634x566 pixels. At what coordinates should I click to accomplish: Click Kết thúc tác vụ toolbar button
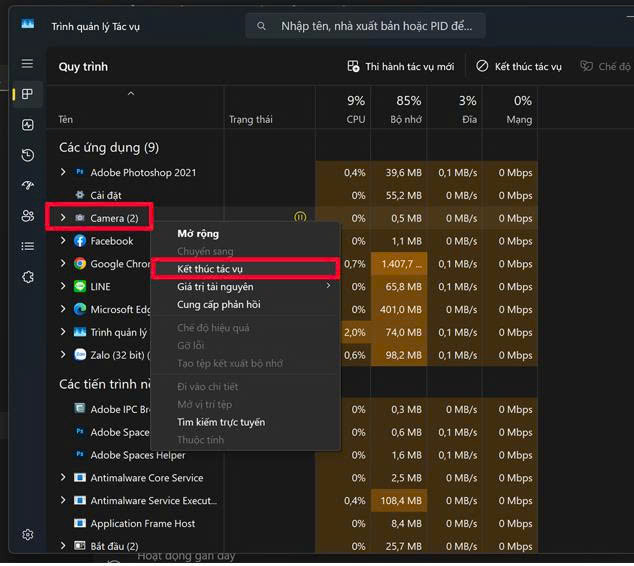point(519,66)
